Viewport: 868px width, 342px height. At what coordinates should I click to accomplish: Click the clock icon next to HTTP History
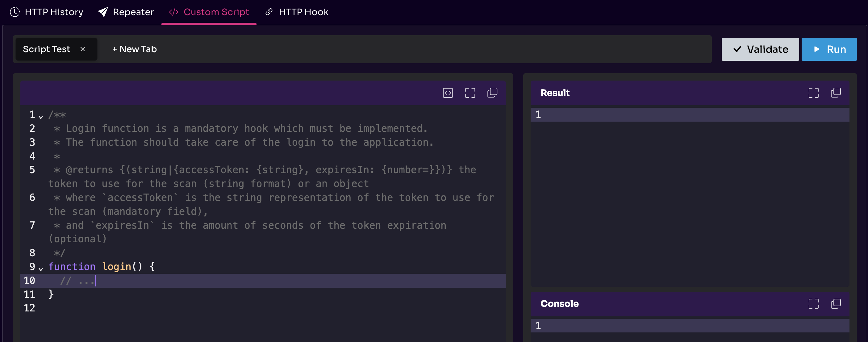pos(14,12)
